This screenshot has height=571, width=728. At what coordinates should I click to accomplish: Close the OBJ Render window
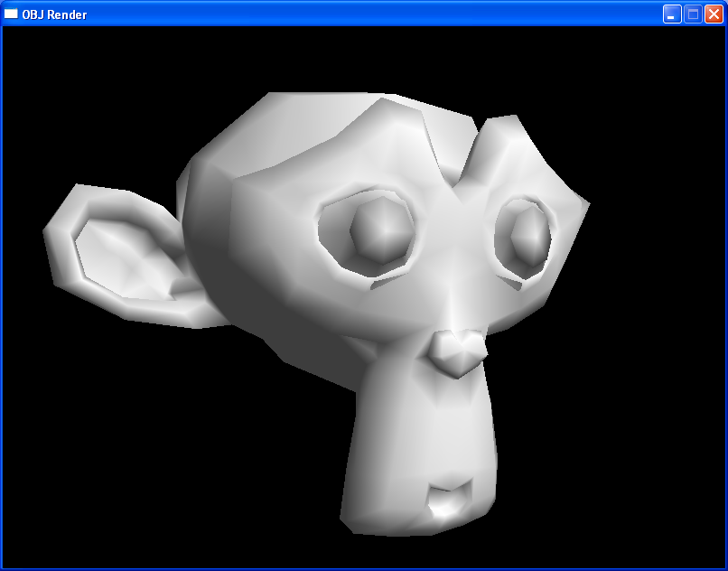click(x=714, y=14)
